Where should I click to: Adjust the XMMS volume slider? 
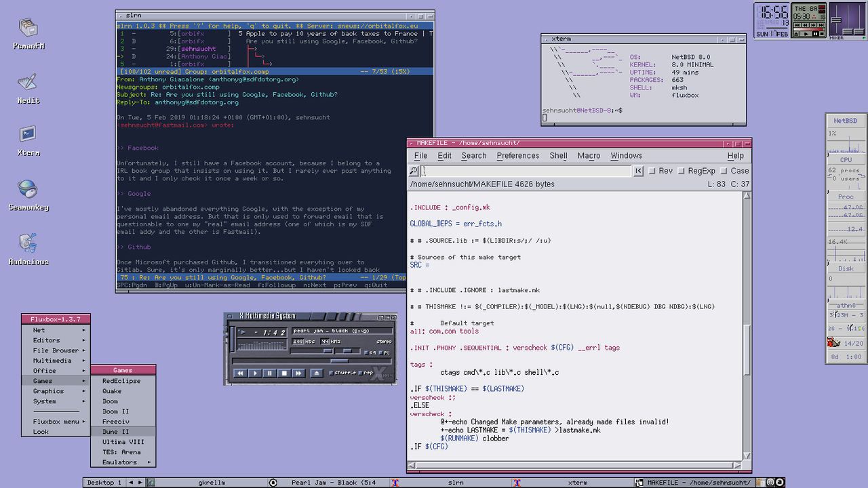311,350
